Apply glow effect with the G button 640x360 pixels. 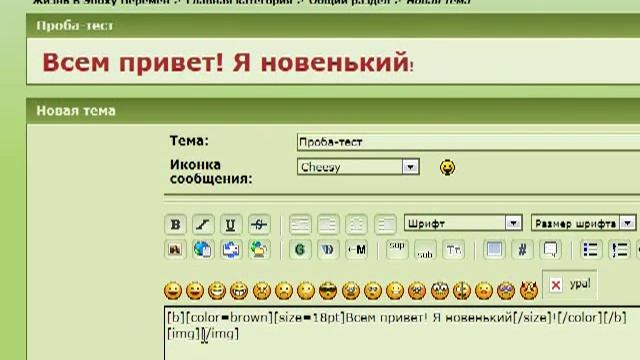tap(300, 249)
